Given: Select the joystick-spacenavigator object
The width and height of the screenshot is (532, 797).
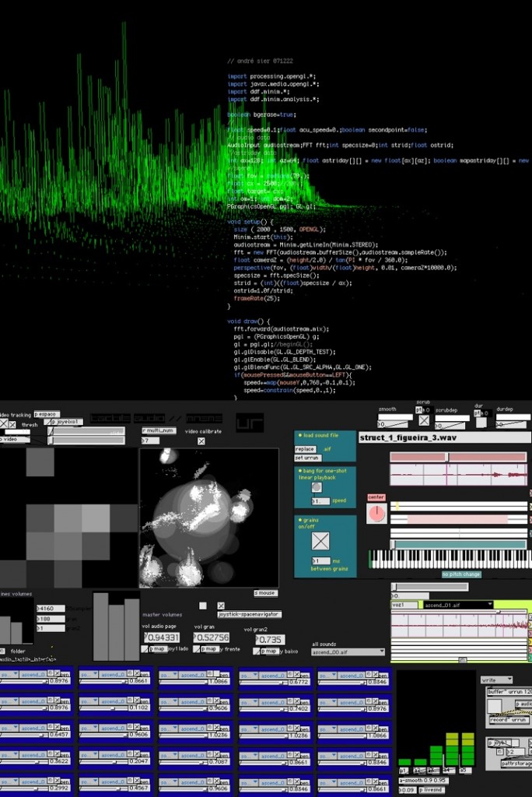Looking at the screenshot, I should click(250, 615).
